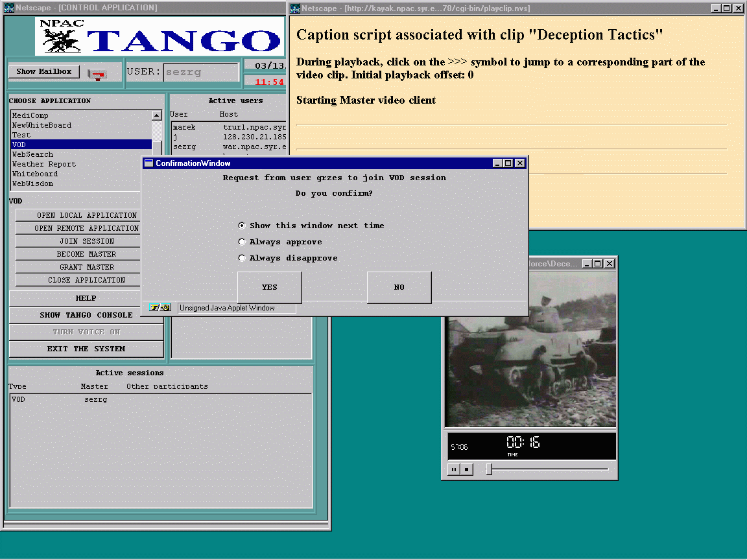Select user sezrg in Active users list
Image resolution: width=747 pixels, height=560 pixels.
click(229, 146)
